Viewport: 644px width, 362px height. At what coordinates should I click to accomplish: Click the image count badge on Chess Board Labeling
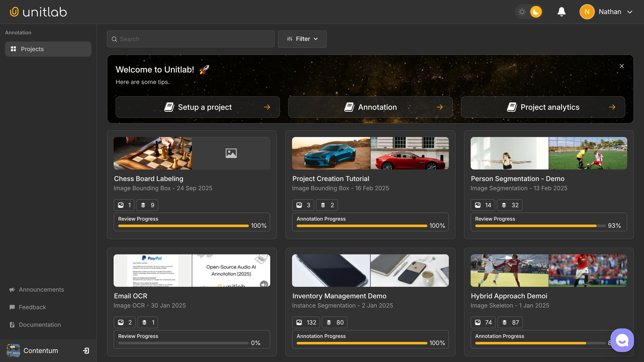tap(124, 205)
